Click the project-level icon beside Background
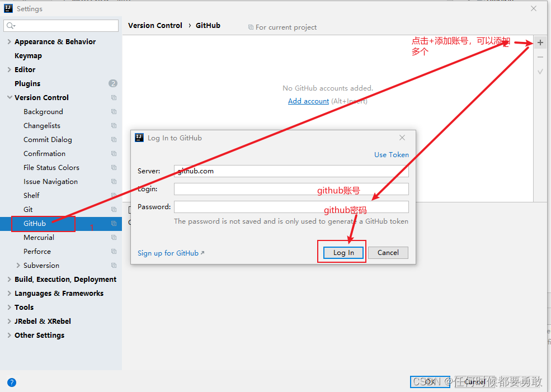Image resolution: width=551 pixels, height=392 pixels. tap(114, 112)
